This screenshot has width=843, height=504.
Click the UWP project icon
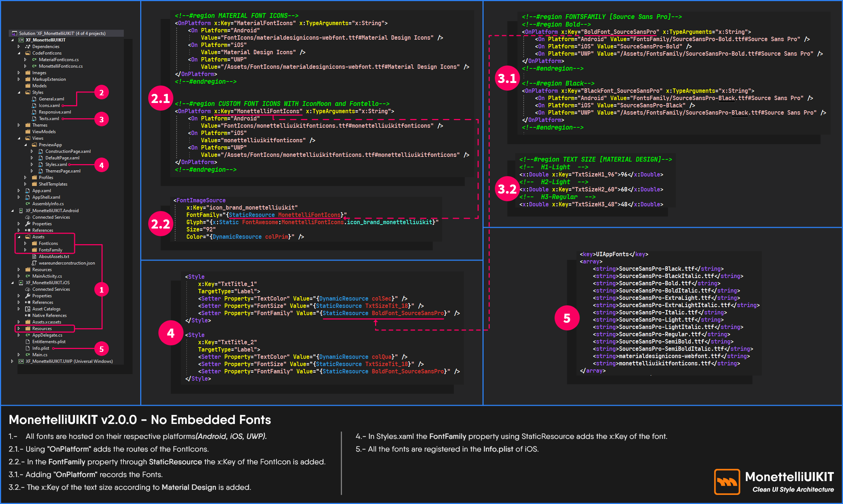21,361
